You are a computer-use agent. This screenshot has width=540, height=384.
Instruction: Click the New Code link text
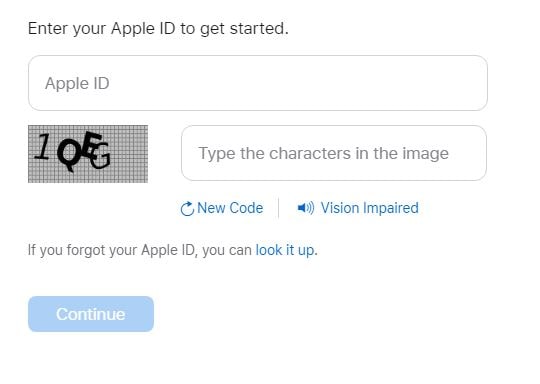pos(230,208)
